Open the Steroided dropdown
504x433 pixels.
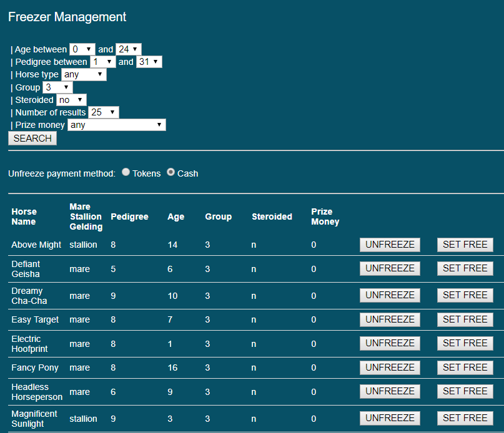(71, 100)
